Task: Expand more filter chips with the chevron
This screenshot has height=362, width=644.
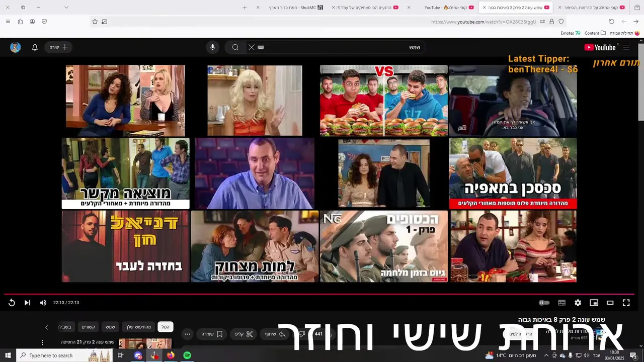Action: tap(46, 327)
